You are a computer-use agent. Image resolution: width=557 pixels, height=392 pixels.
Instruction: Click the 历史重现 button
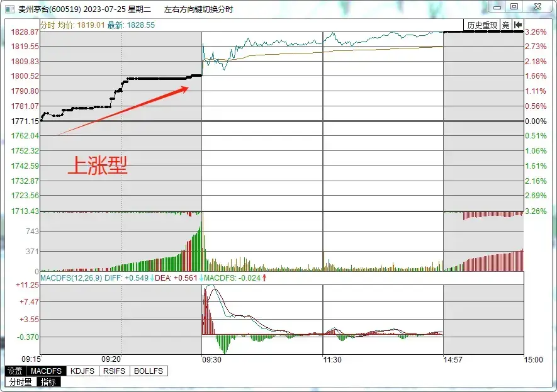482,25
